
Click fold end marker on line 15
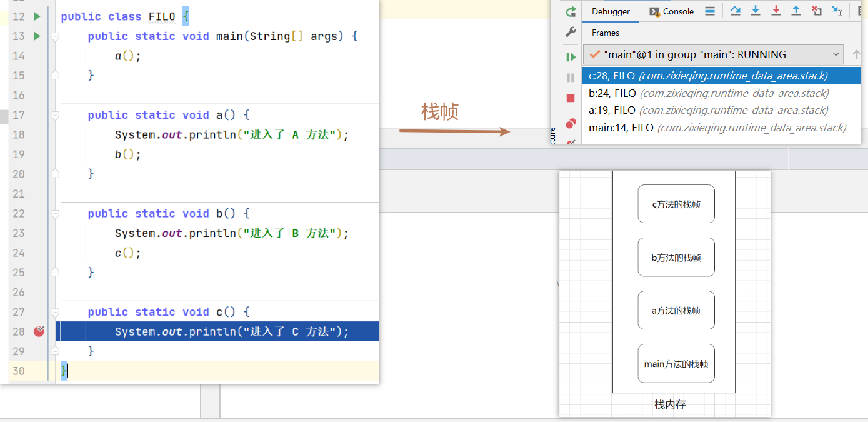(55, 75)
